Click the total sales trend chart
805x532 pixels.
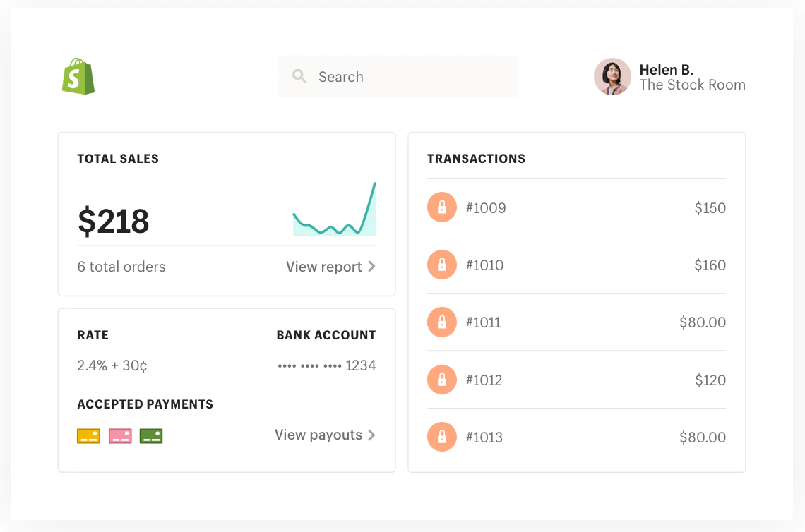pyautogui.click(x=335, y=212)
